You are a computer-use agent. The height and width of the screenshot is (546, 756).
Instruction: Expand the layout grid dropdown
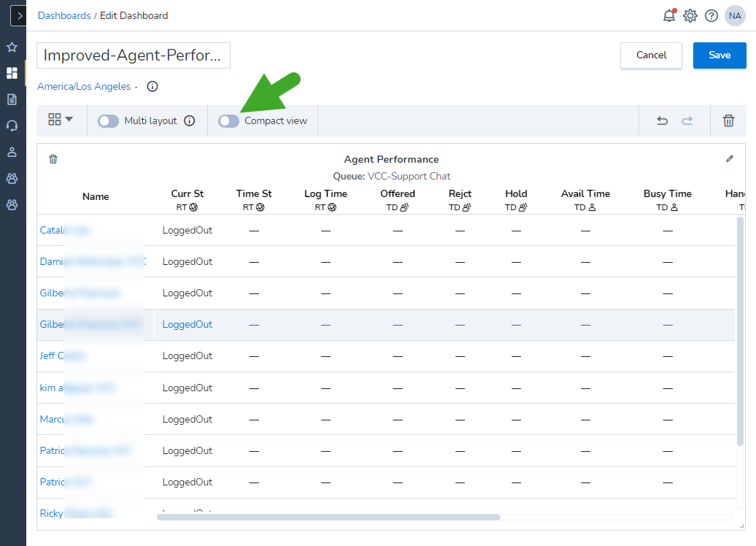(61, 120)
